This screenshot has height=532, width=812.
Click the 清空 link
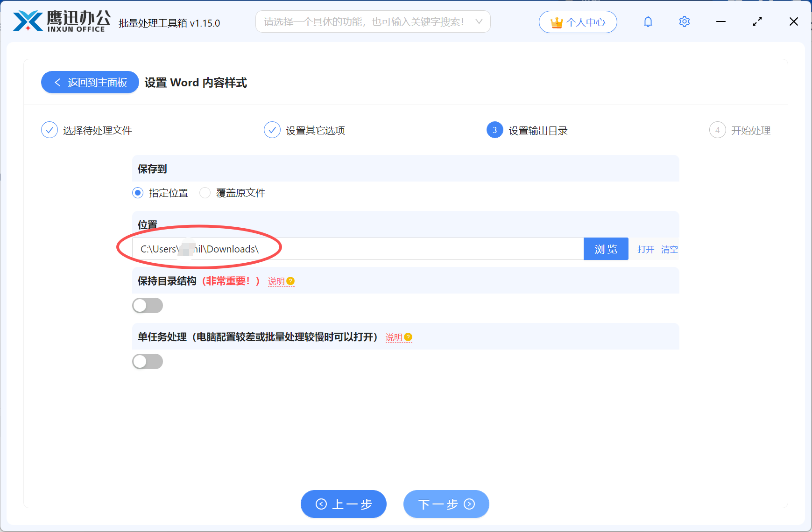(670, 249)
